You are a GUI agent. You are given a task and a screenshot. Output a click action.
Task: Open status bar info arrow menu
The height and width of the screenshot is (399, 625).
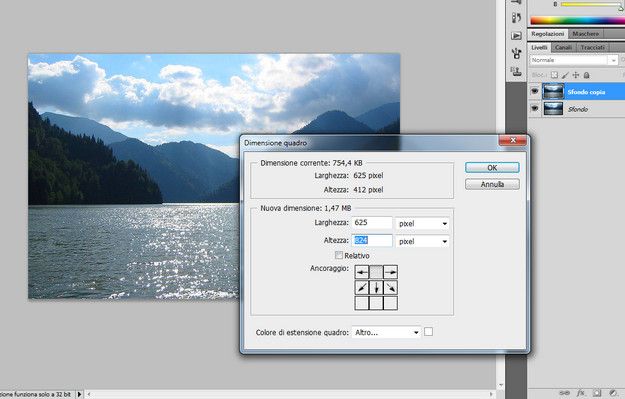pyautogui.click(x=79, y=394)
